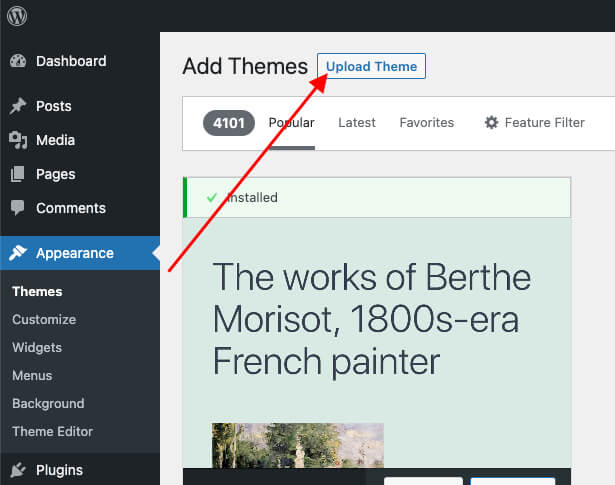Click the Media library icon
Image resolution: width=615 pixels, height=485 pixels.
click(x=18, y=140)
